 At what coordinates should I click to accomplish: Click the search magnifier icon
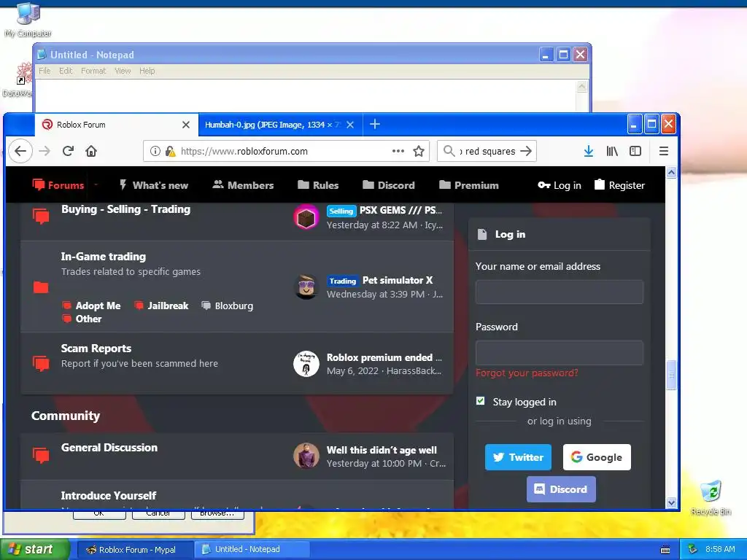pyautogui.click(x=449, y=152)
